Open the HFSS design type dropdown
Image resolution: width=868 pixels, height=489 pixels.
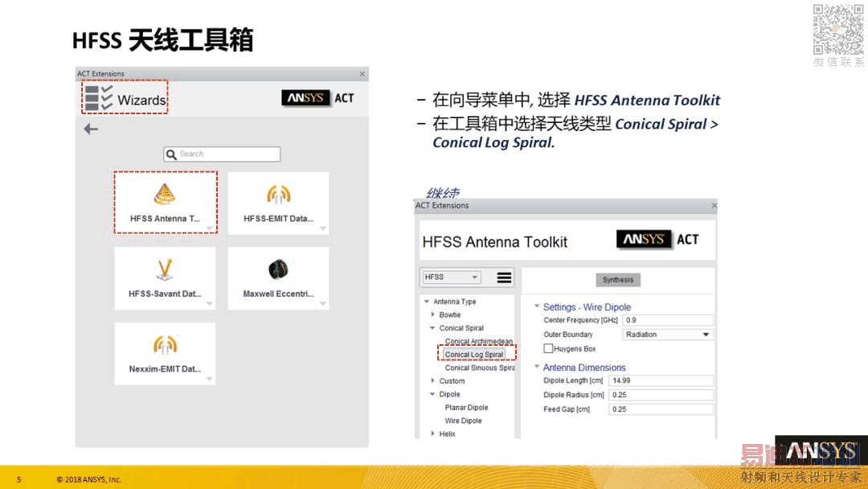click(451, 277)
